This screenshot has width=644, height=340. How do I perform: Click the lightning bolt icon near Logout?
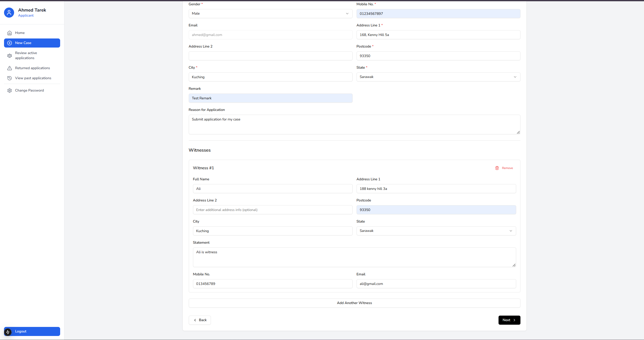(8, 332)
